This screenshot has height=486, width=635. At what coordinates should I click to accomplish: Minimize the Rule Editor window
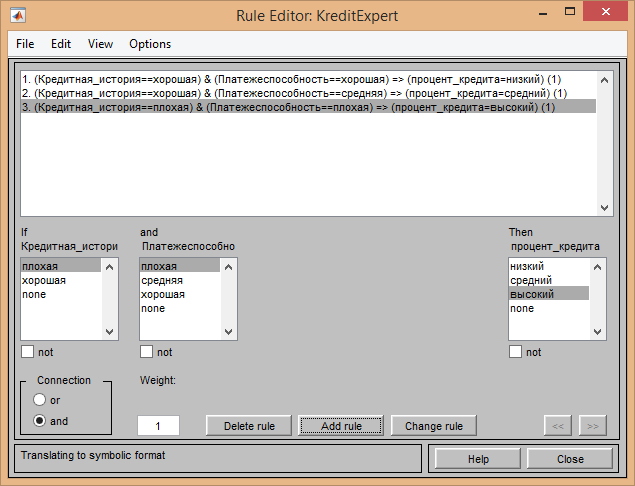543,13
